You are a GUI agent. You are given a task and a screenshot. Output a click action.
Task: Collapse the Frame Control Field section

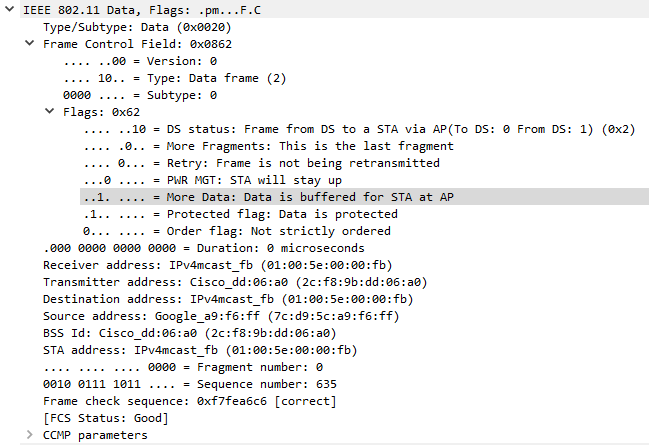(x=29, y=44)
